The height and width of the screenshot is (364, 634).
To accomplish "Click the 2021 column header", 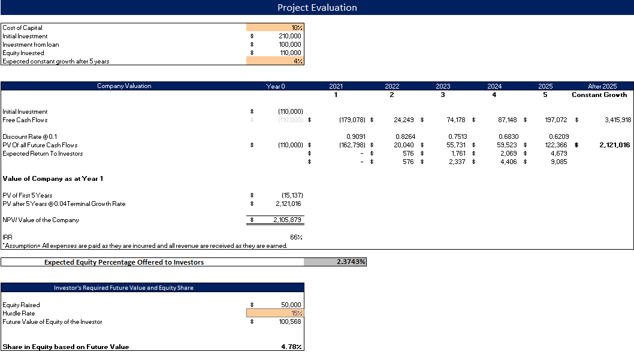I will tap(336, 86).
